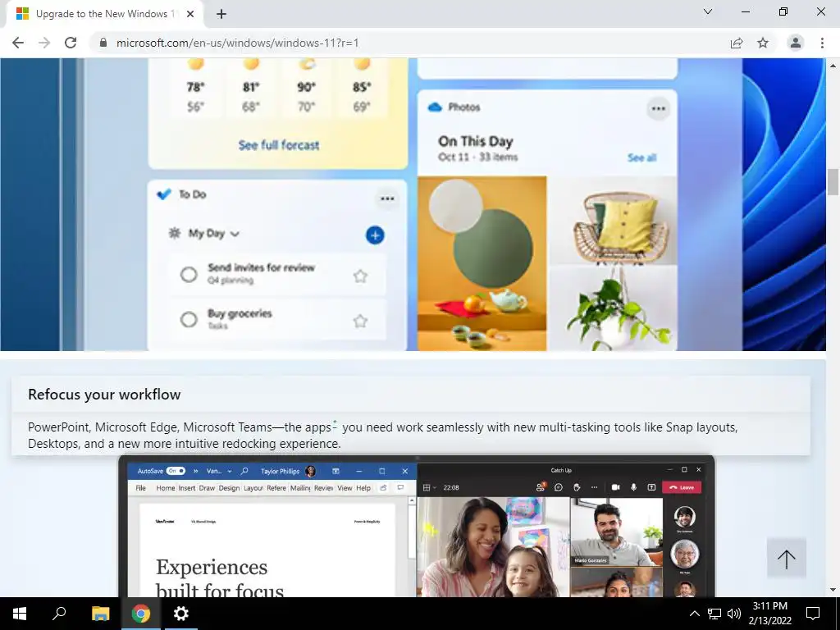This screenshot has height=630, width=840.
Task: Open the View tab in Word
Action: point(345,488)
